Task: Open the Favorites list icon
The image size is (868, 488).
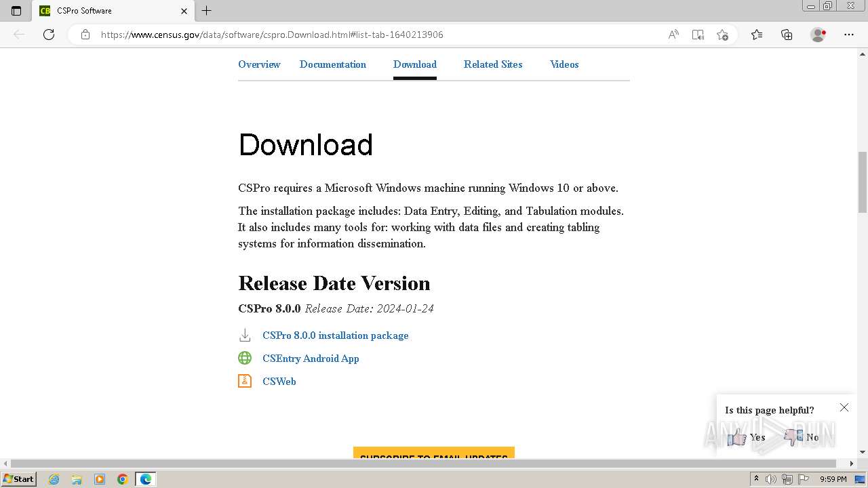Action: pyautogui.click(x=757, y=35)
